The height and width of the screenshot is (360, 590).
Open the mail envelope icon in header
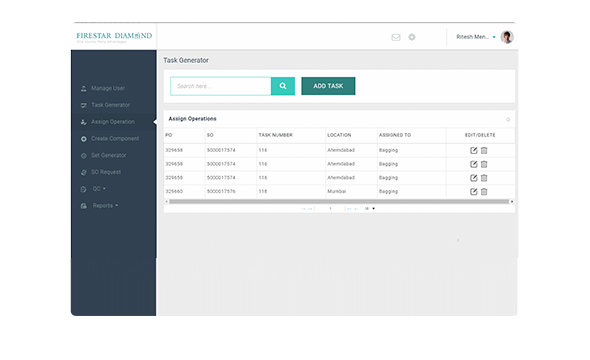(x=395, y=37)
